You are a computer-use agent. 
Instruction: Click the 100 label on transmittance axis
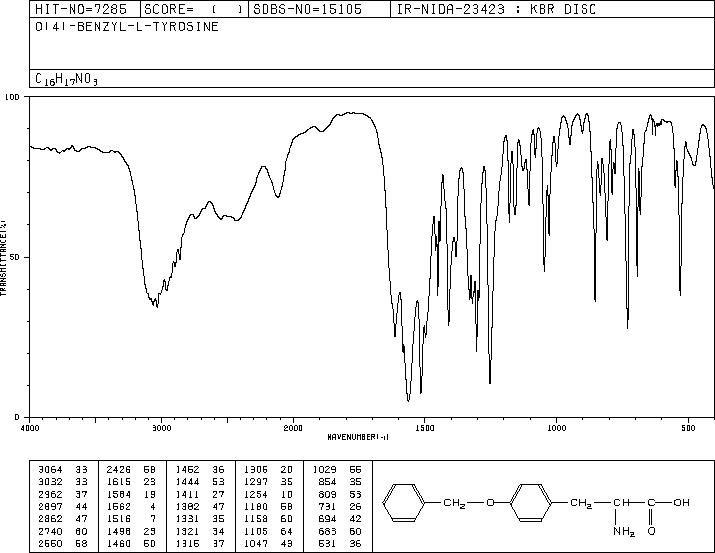[12, 97]
